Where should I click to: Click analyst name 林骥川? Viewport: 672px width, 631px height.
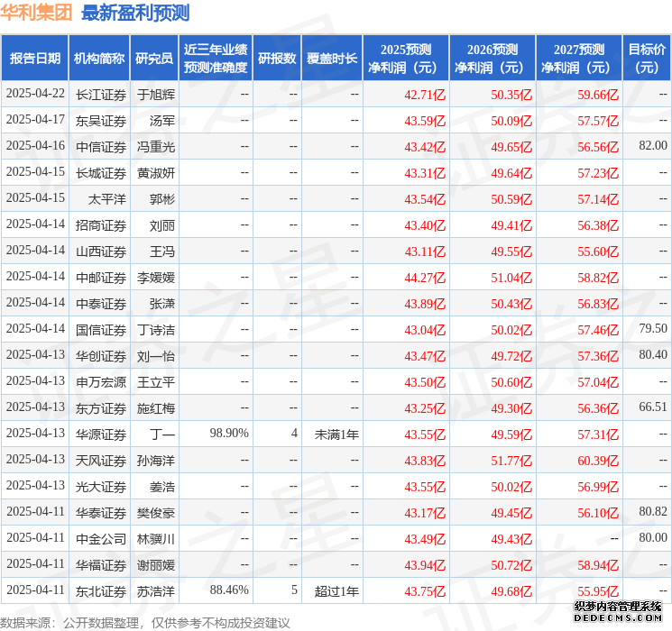[156, 539]
